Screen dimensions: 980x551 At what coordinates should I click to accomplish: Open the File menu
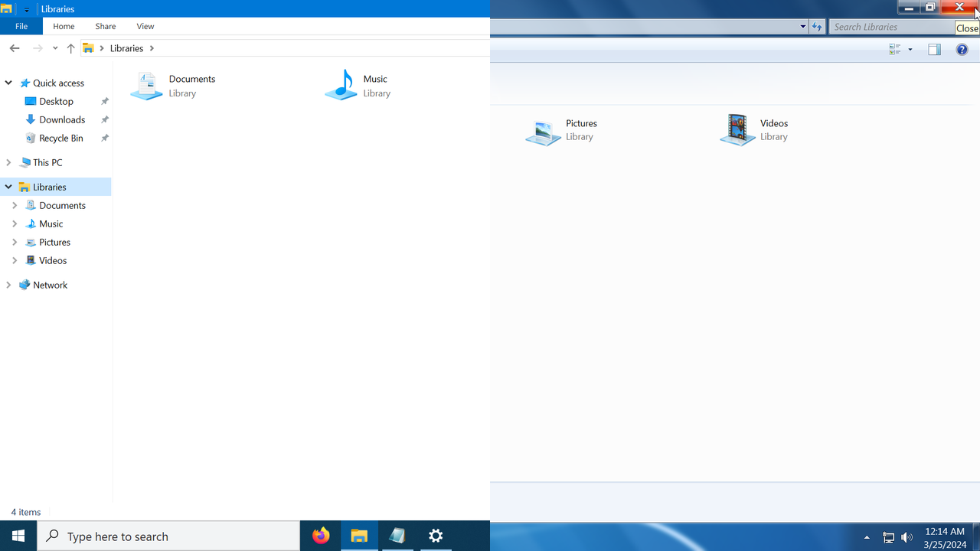point(21,25)
